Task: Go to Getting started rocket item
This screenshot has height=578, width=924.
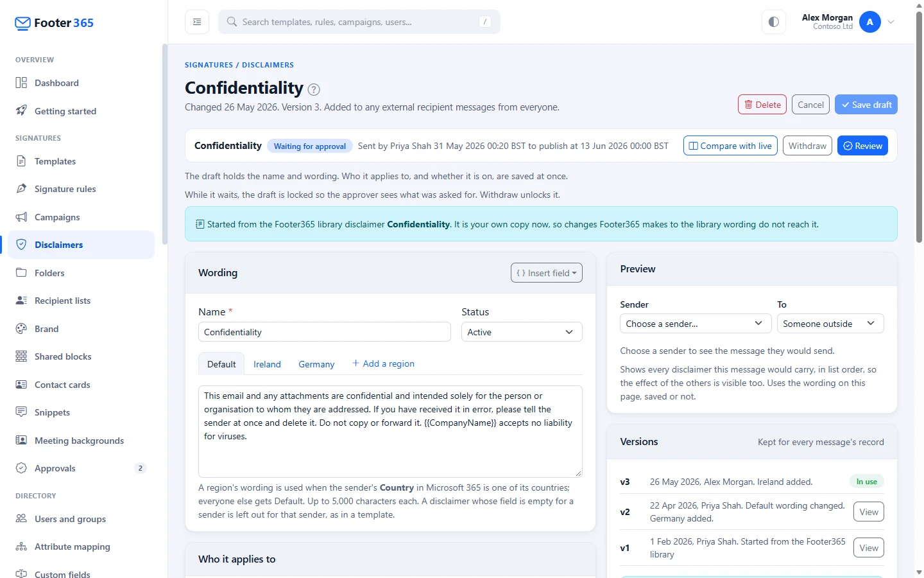Action: tap(81, 111)
